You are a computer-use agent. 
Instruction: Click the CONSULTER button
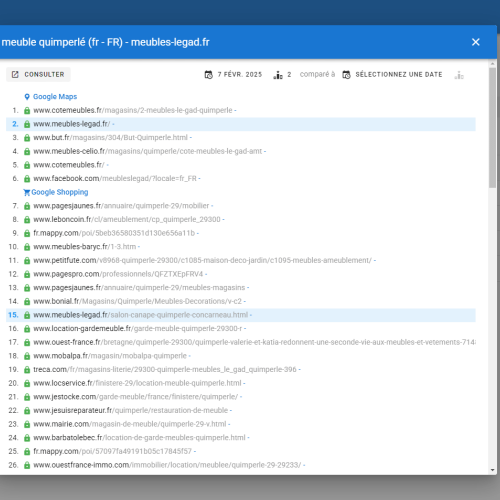coord(38,74)
